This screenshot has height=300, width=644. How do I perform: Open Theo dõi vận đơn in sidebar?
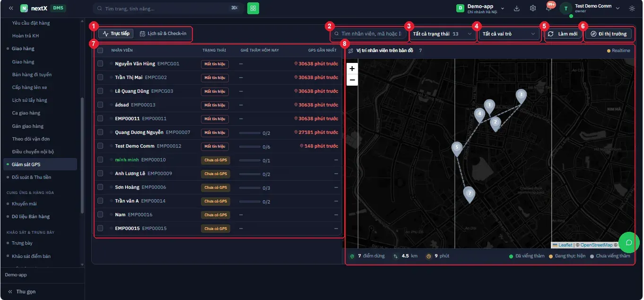point(31,139)
